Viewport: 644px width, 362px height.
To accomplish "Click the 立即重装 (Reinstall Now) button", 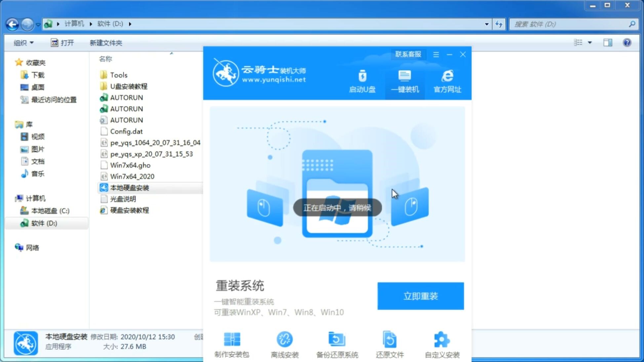I will (421, 296).
